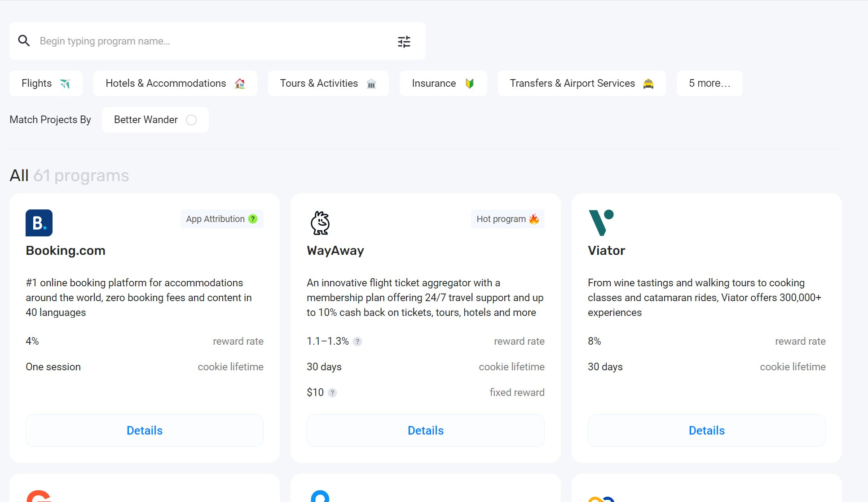Click WayAway's $10 fixed reward value
868x502 pixels.
(x=315, y=392)
